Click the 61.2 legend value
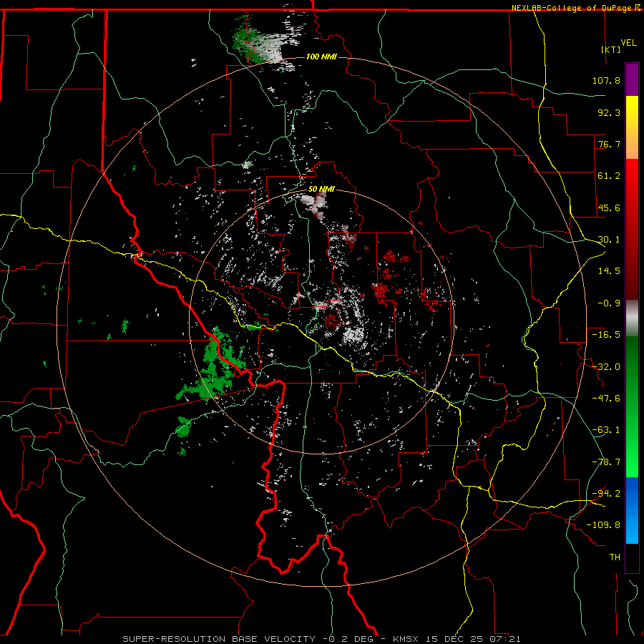The width and height of the screenshot is (644, 644). (609, 176)
